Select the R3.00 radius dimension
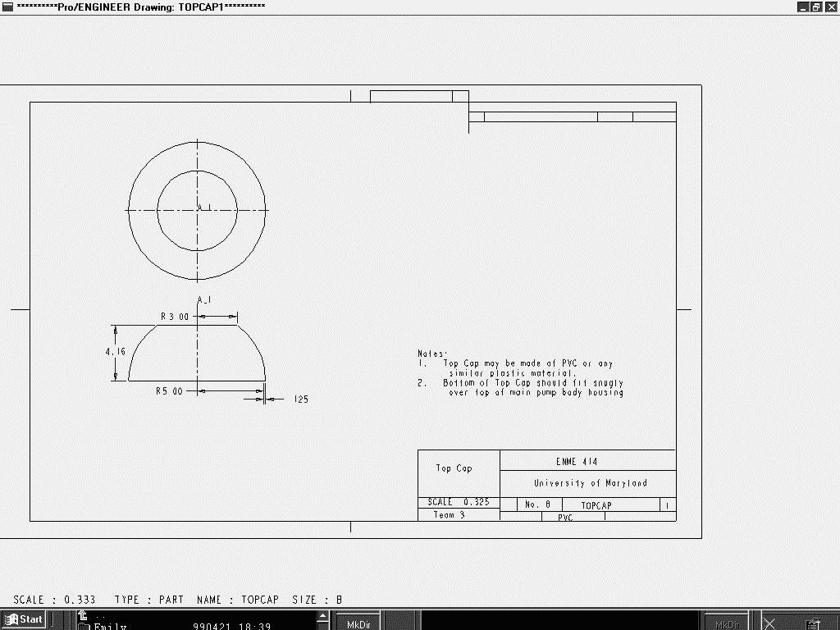Viewport: 840px width, 630px height. pos(174,317)
